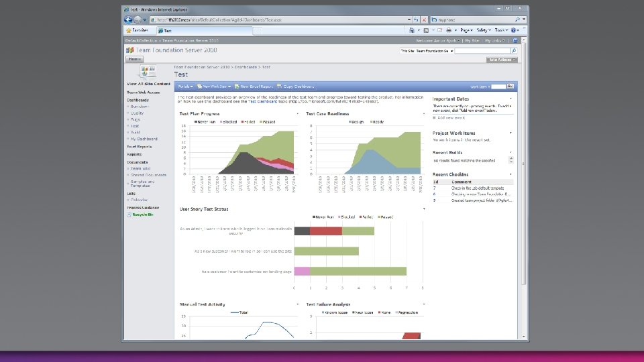Open Team Web Access link
The image size is (644, 362).
[x=144, y=93]
